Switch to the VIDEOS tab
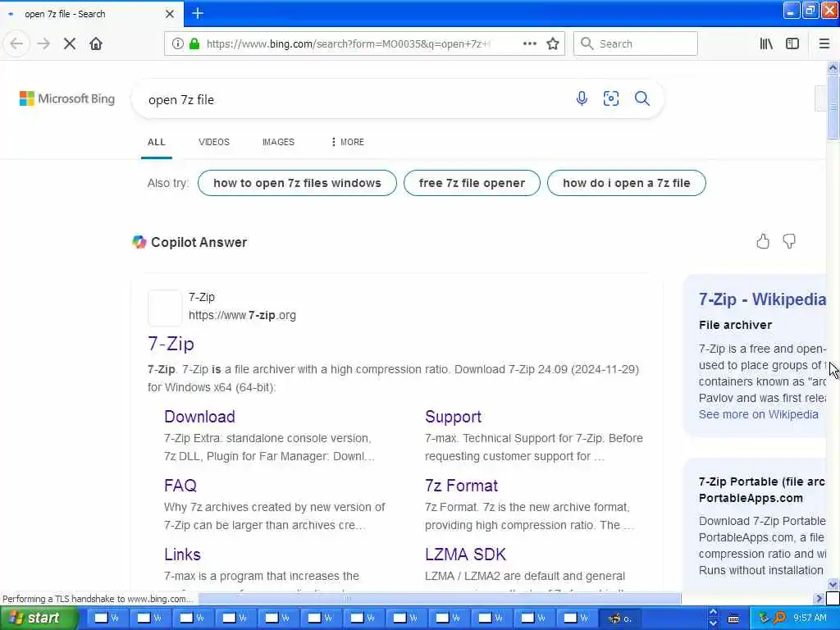The height and width of the screenshot is (630, 840). point(214,142)
